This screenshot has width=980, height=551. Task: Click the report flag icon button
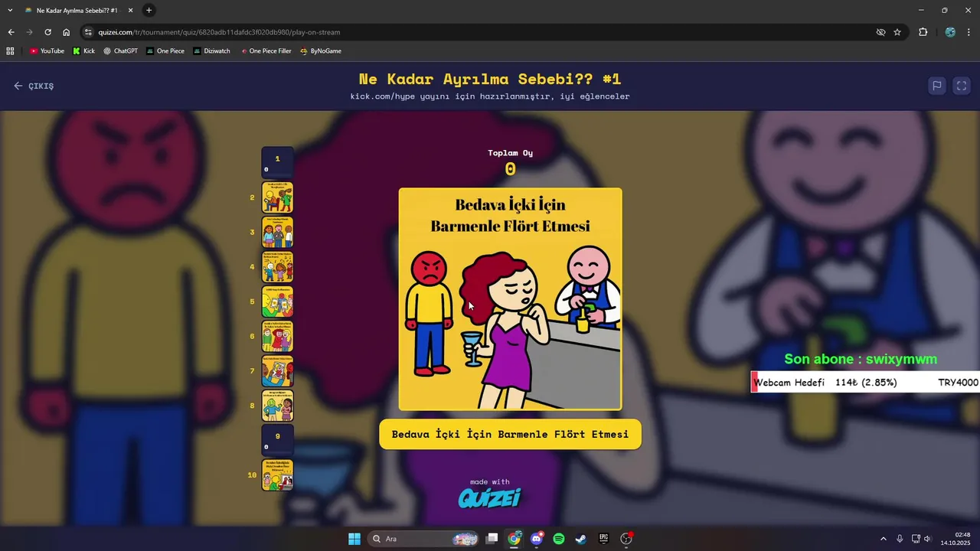point(936,86)
